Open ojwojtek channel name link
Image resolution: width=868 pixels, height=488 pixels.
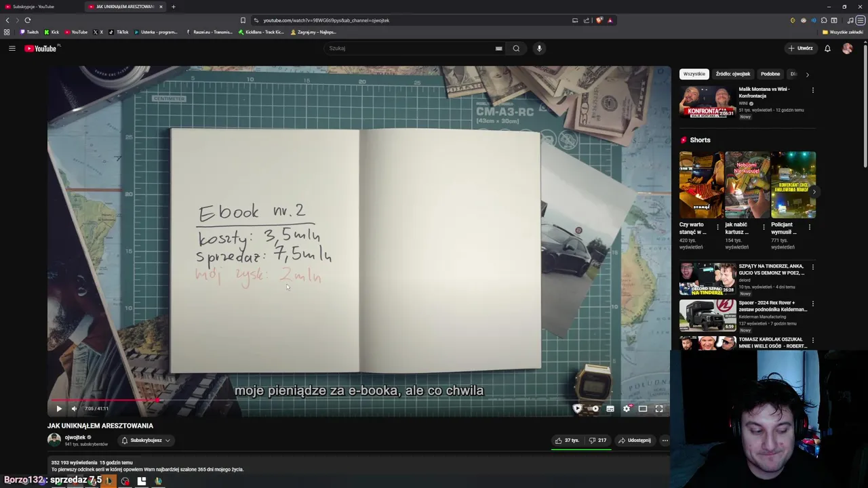point(75,437)
